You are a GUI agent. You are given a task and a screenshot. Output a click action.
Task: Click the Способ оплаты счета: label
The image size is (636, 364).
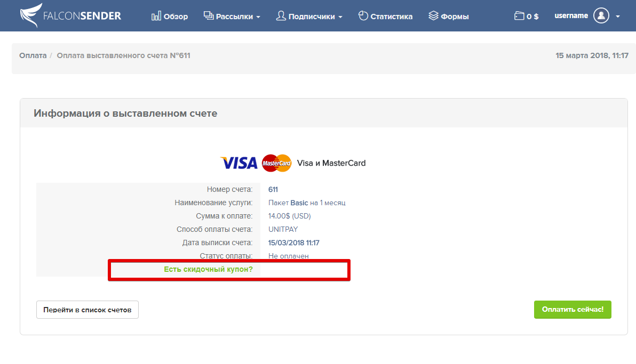(x=214, y=229)
